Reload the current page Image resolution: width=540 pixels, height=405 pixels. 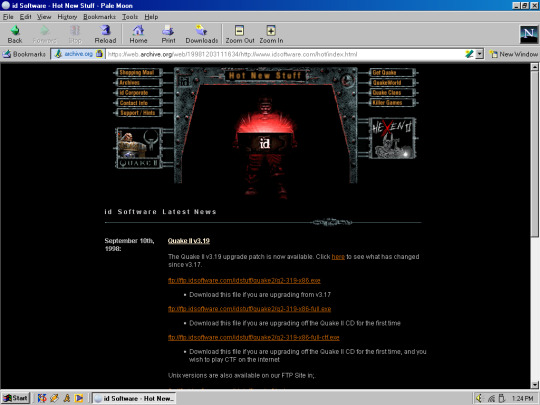[105, 34]
